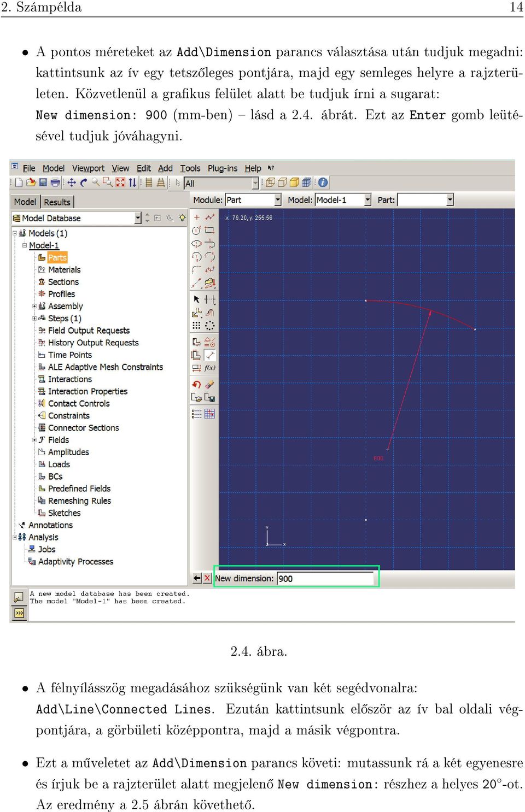Collapse the Analysis tree node
525x812 pixels.
15,537
